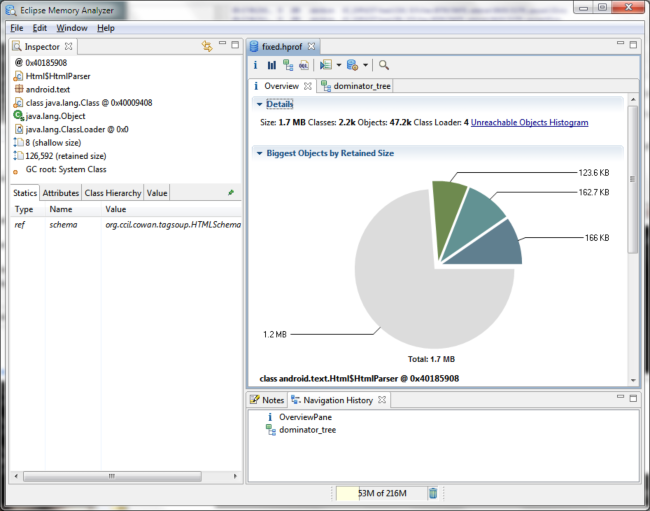Select the schema static field row
Screen dimensions: 650x511
pyautogui.click(x=126, y=225)
